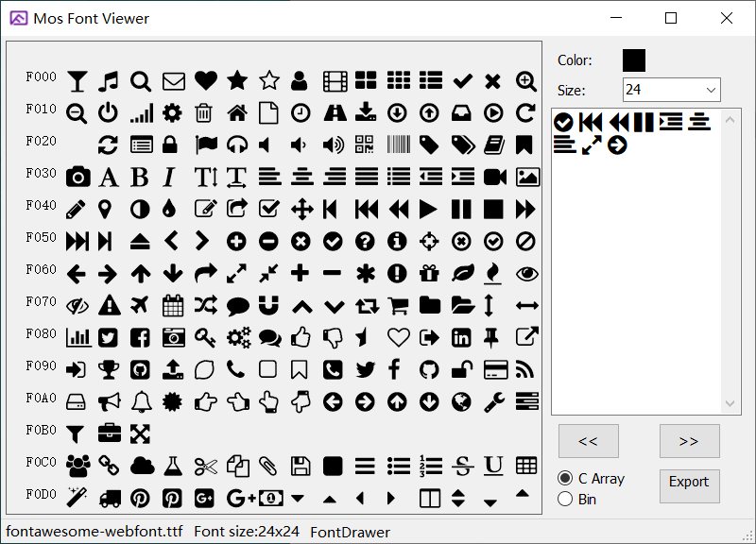Pick the gift box glyph in row F060
This screenshot has width=756, height=544.
tap(429, 274)
